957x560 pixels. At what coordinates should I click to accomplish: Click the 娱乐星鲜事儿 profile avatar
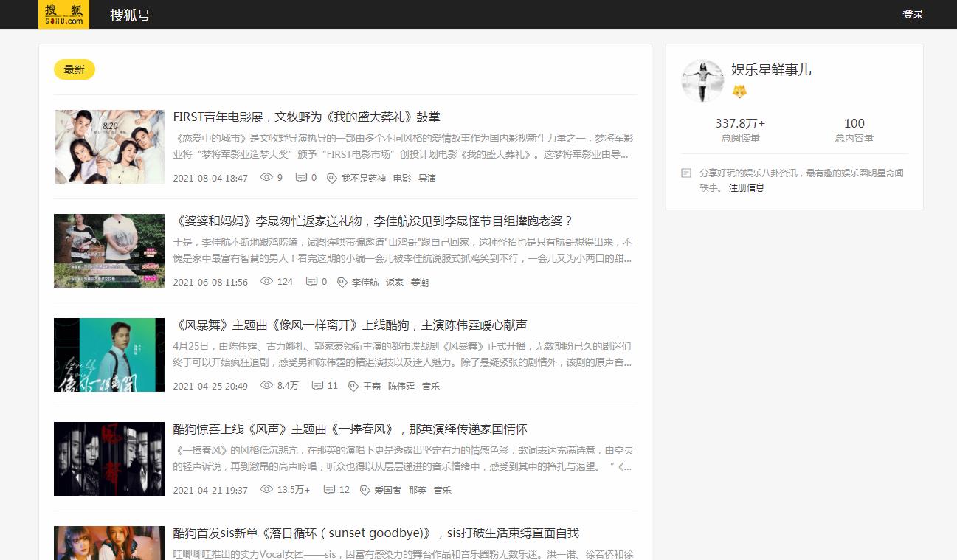(x=702, y=80)
